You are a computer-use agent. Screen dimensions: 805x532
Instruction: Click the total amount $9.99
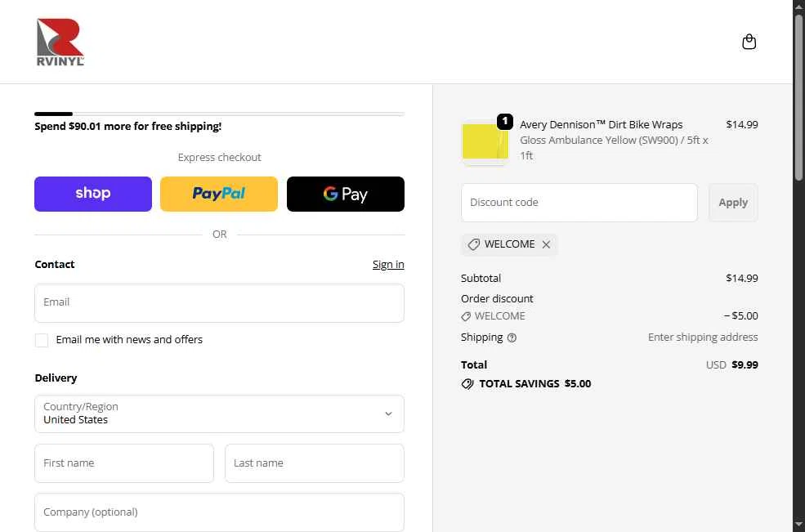click(745, 365)
